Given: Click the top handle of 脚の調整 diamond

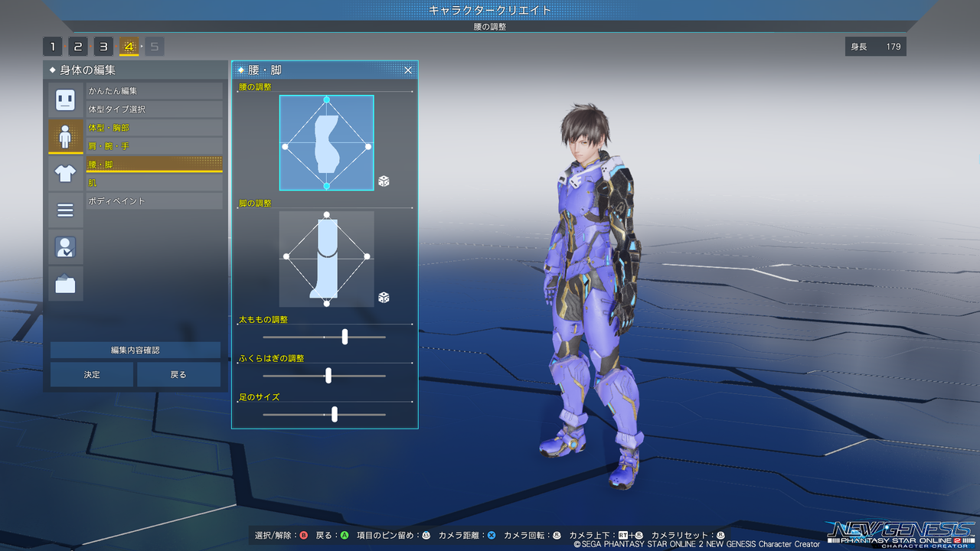Looking at the screenshot, I should (x=327, y=215).
